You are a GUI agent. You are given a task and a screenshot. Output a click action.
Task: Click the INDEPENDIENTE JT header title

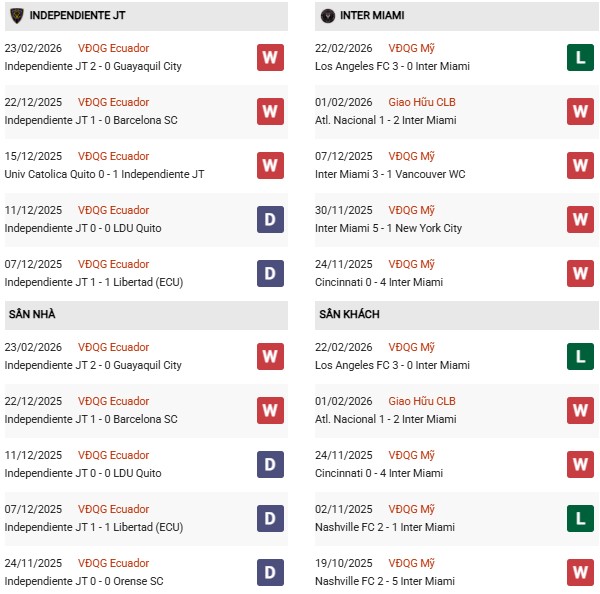[77, 16]
